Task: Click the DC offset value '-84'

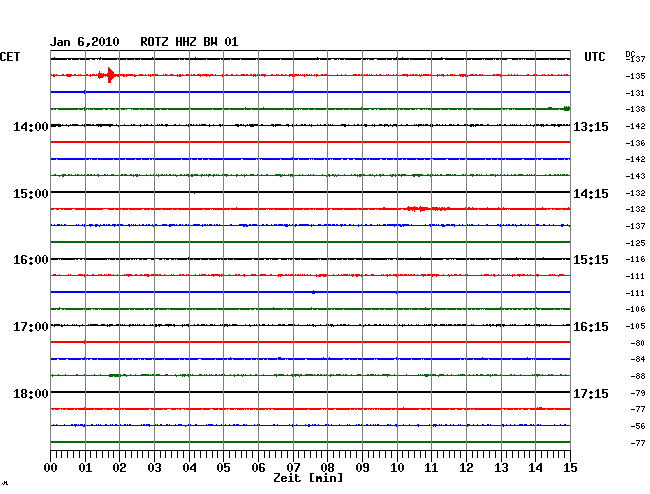Action: (x=638, y=359)
